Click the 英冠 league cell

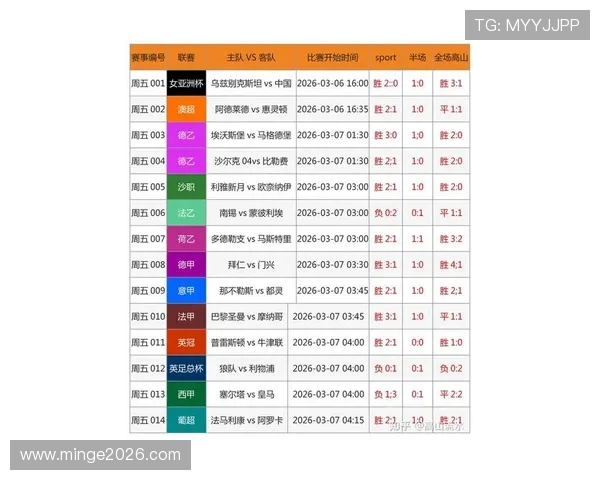(x=186, y=342)
